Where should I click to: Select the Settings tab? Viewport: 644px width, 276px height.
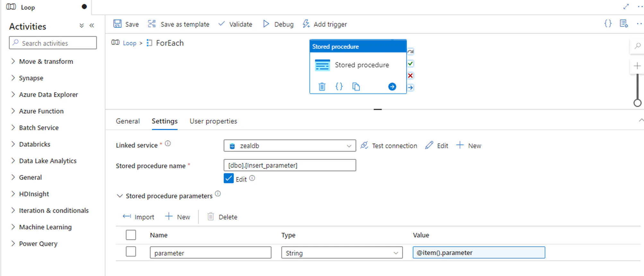click(x=165, y=121)
